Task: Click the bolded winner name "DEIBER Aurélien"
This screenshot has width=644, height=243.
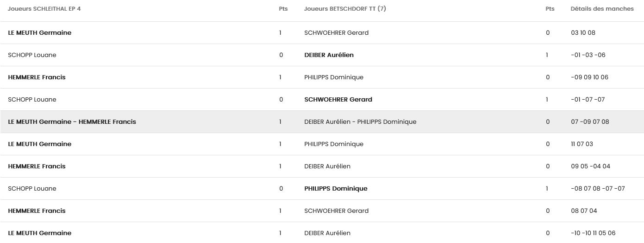Action: coord(329,55)
